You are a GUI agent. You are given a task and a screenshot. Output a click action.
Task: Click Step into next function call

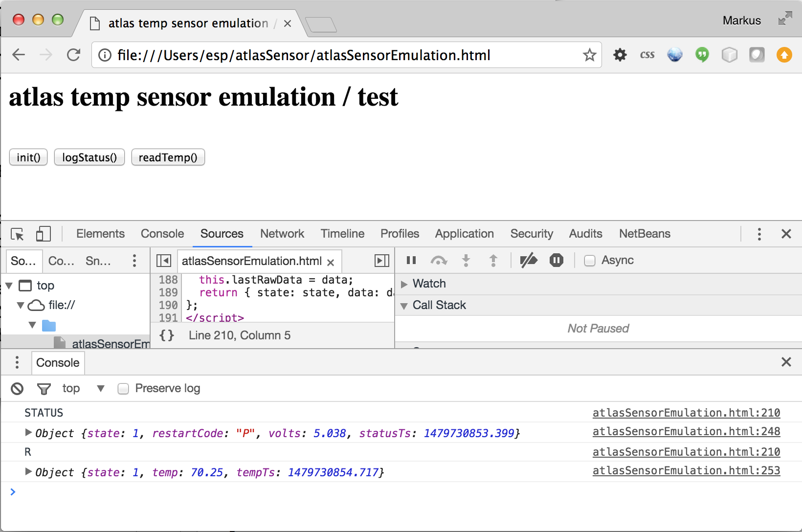pyautogui.click(x=466, y=261)
